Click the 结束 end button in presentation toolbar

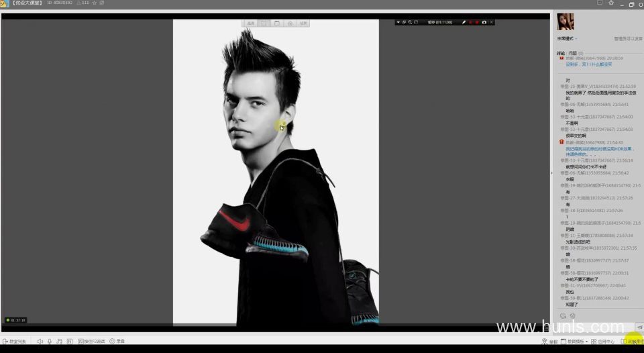(x=303, y=23)
